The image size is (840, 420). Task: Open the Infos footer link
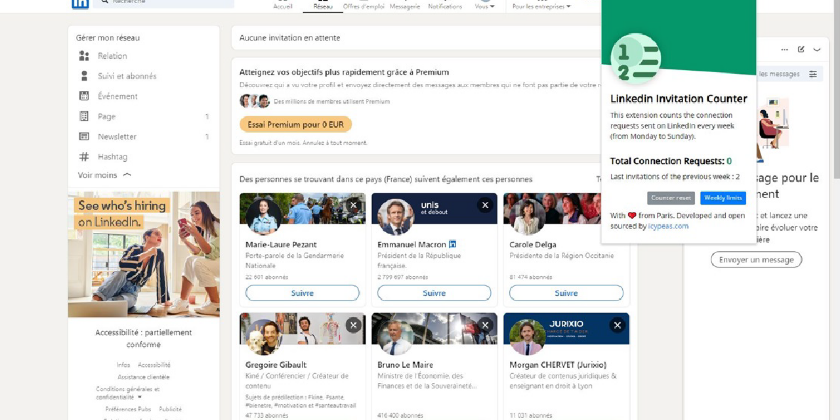click(123, 365)
